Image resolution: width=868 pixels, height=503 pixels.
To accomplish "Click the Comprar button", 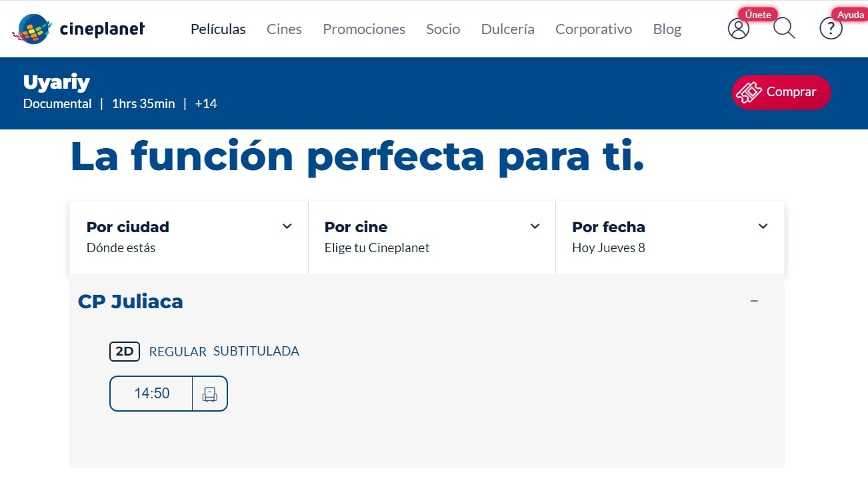I will point(781,92).
